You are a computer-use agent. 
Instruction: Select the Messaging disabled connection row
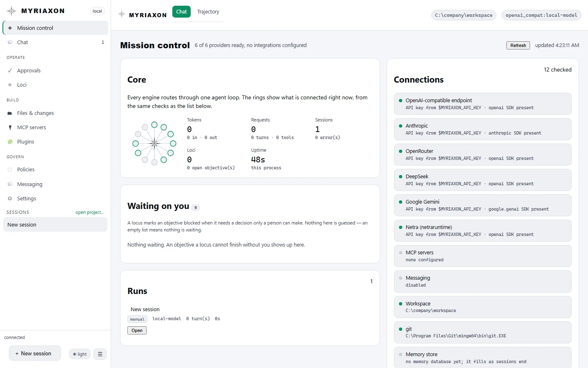pos(483,281)
